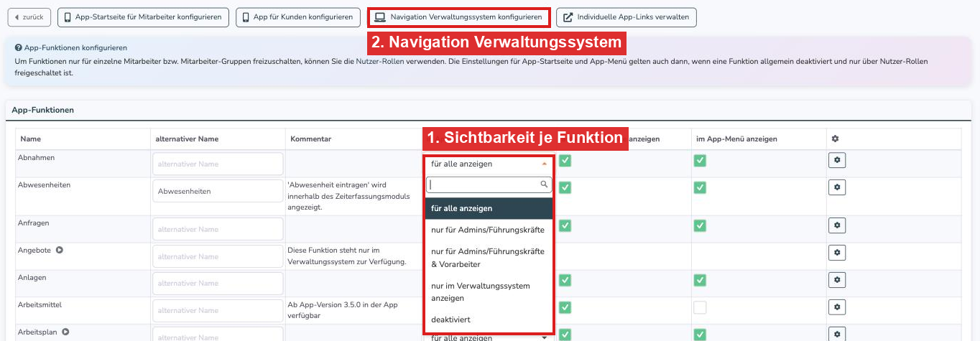Click the info icon beside App-Funktionen konfigurieren
This screenshot has width=980, height=341.
[18, 47]
